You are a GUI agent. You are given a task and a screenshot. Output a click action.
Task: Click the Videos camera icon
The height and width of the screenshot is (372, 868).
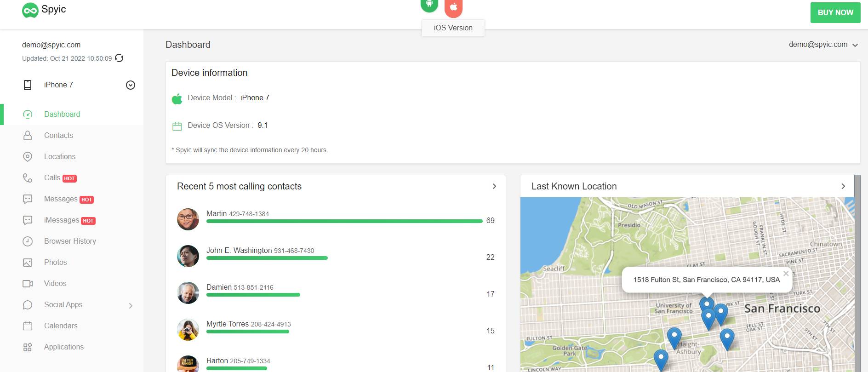pos(28,284)
